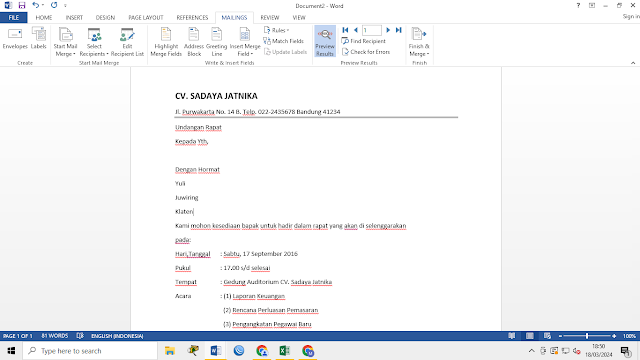This screenshot has height=360, width=640.
Task: Click the record number field
Action: click(x=372, y=30)
